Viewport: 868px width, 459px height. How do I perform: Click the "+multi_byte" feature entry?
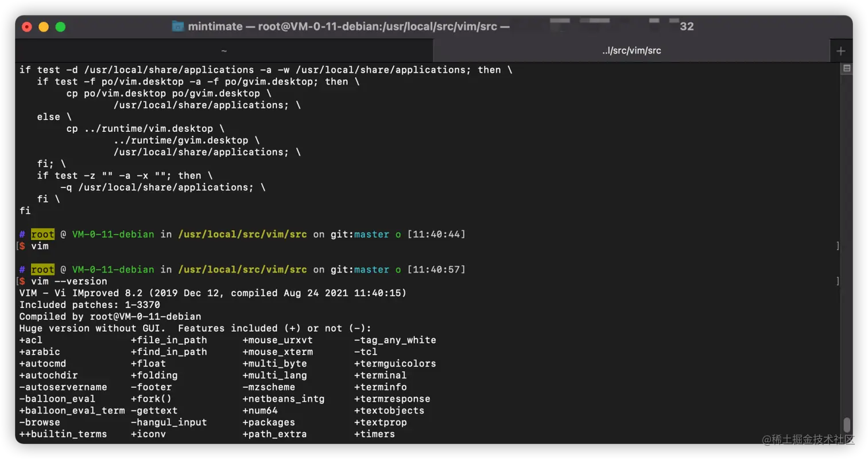tap(274, 364)
